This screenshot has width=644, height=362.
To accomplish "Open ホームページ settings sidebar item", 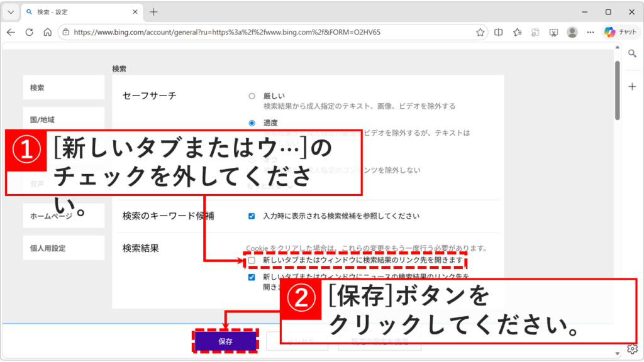I will (x=64, y=216).
